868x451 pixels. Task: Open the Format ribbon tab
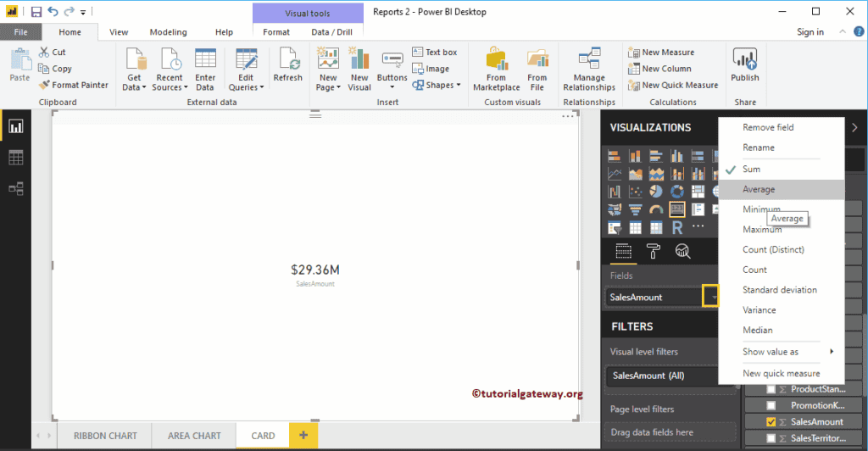click(276, 32)
